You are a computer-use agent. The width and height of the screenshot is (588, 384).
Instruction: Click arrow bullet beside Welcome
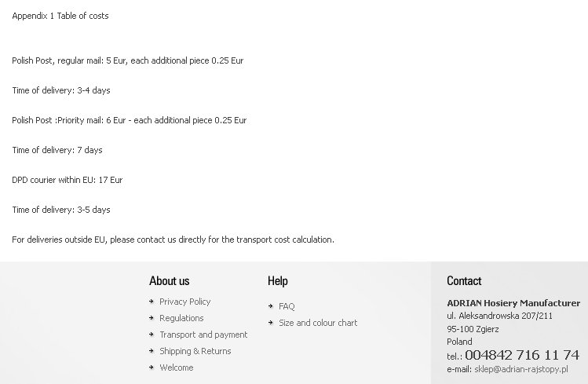click(152, 368)
